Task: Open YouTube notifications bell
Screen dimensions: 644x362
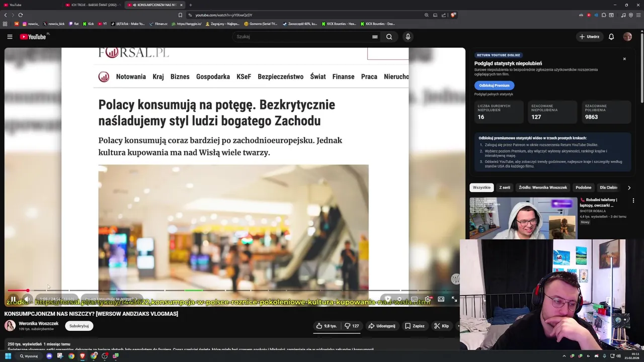Action: (611, 37)
